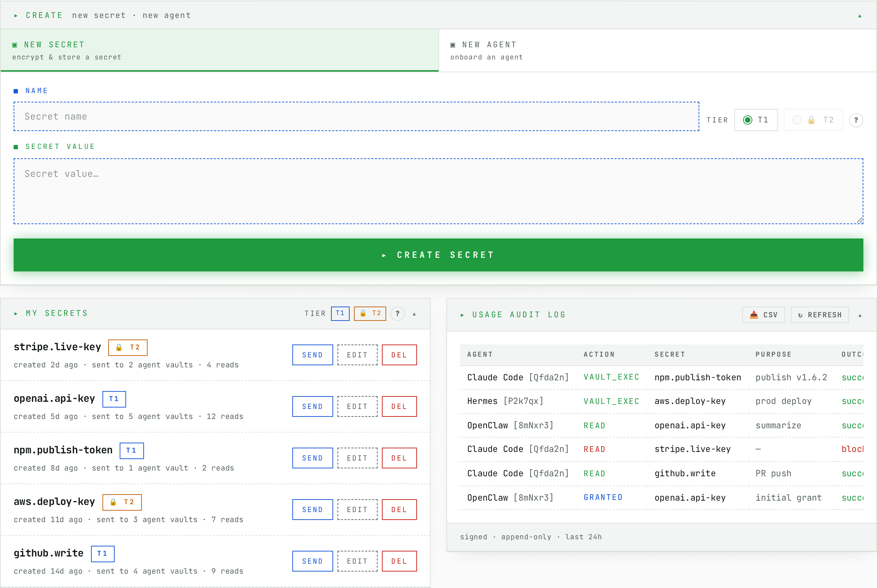This screenshot has width=877, height=588.
Task: Click the T1 badge next to github.write
Action: click(102, 554)
